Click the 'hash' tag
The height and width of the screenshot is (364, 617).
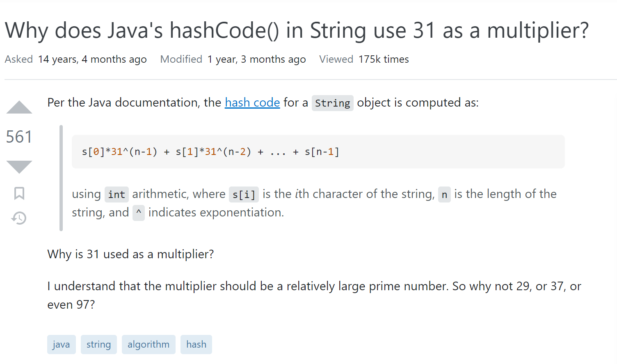196,344
